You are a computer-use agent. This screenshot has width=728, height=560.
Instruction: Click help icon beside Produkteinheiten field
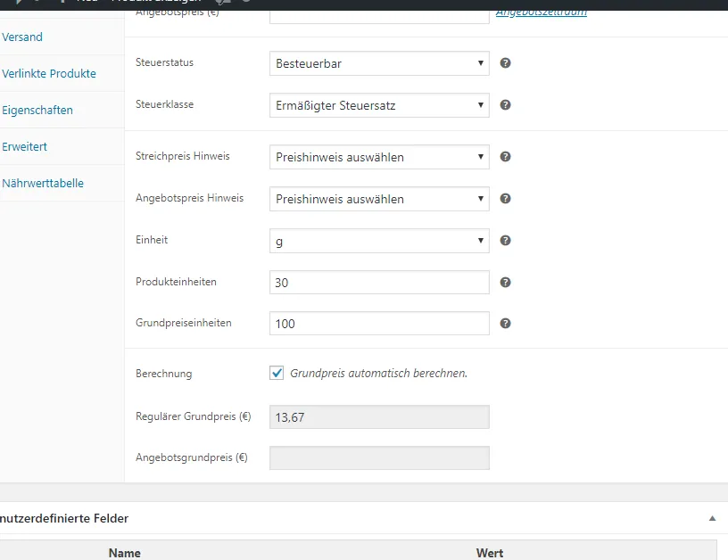(x=505, y=282)
